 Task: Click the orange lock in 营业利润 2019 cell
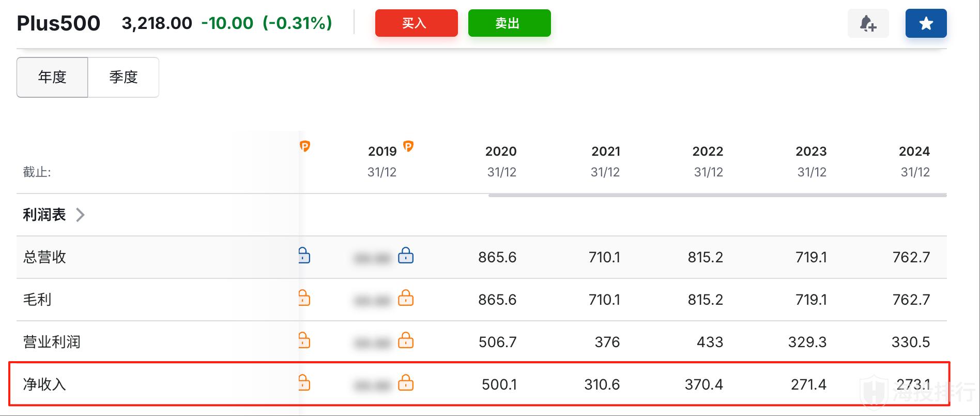(x=406, y=341)
